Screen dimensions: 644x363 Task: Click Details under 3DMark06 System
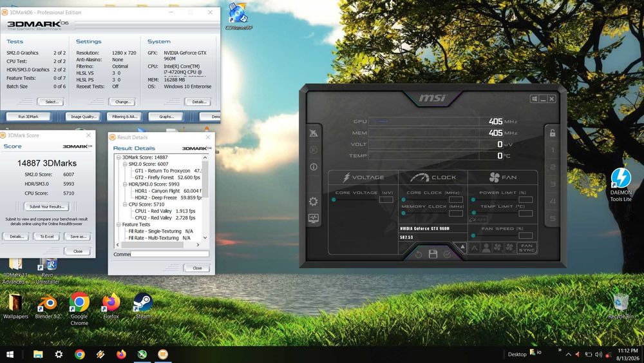(x=198, y=101)
